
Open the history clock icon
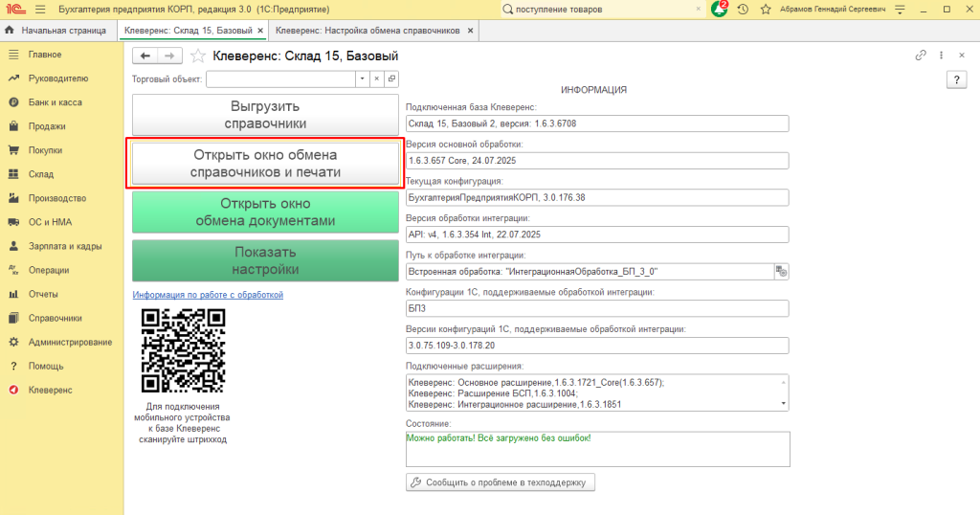tap(743, 9)
